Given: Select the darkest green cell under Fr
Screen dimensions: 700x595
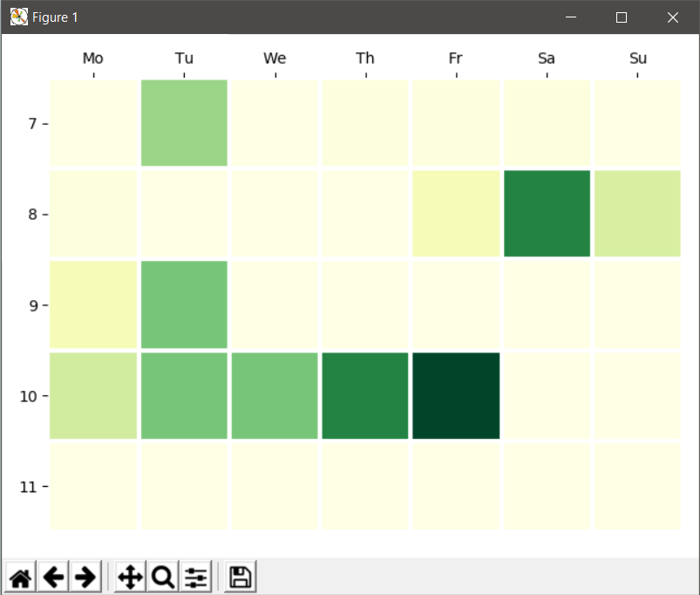Looking at the screenshot, I should (x=455, y=395).
